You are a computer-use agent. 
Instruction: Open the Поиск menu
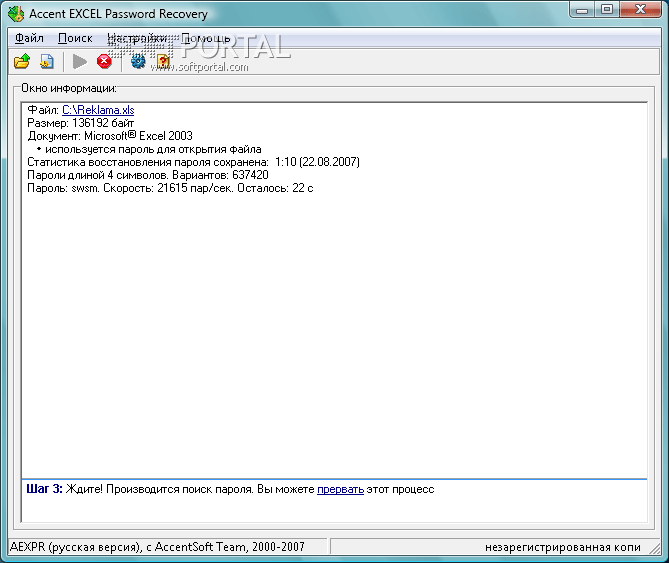coord(75,38)
